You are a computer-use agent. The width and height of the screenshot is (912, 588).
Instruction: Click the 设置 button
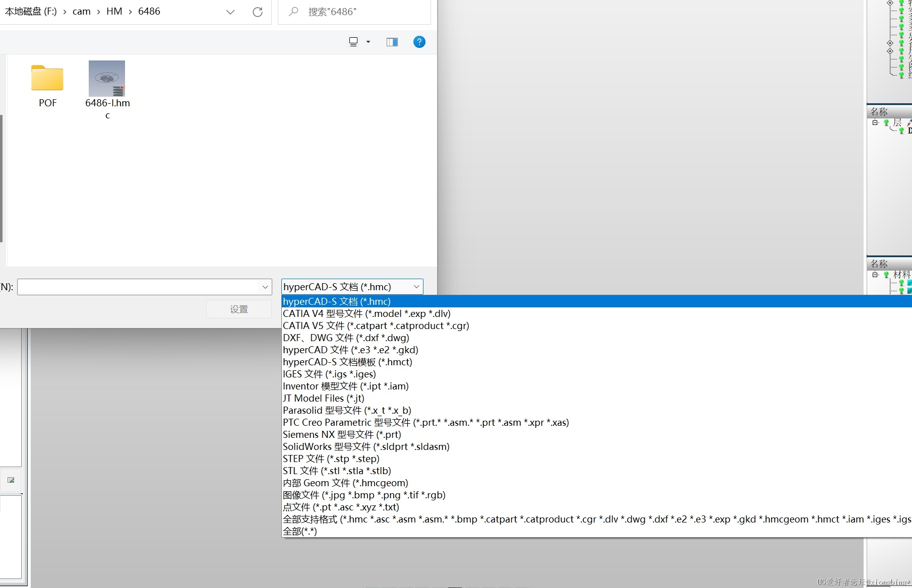click(239, 309)
